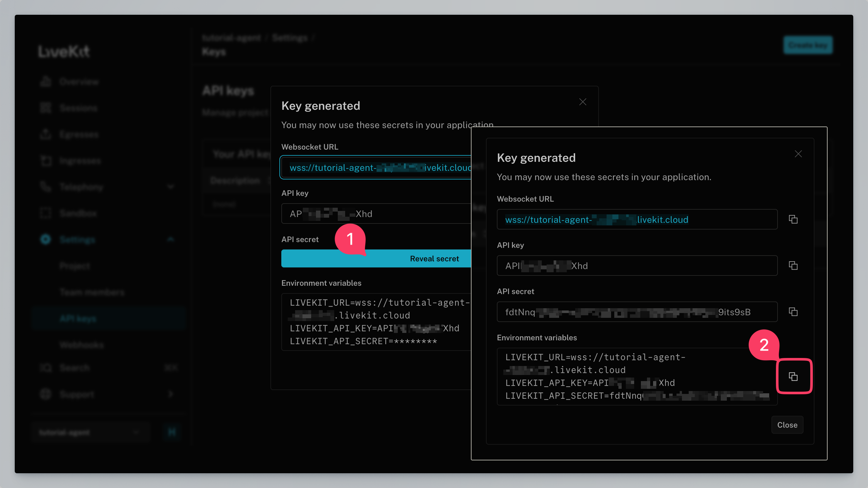Select the API keys sidebar item
The height and width of the screenshot is (488, 868).
point(78,318)
